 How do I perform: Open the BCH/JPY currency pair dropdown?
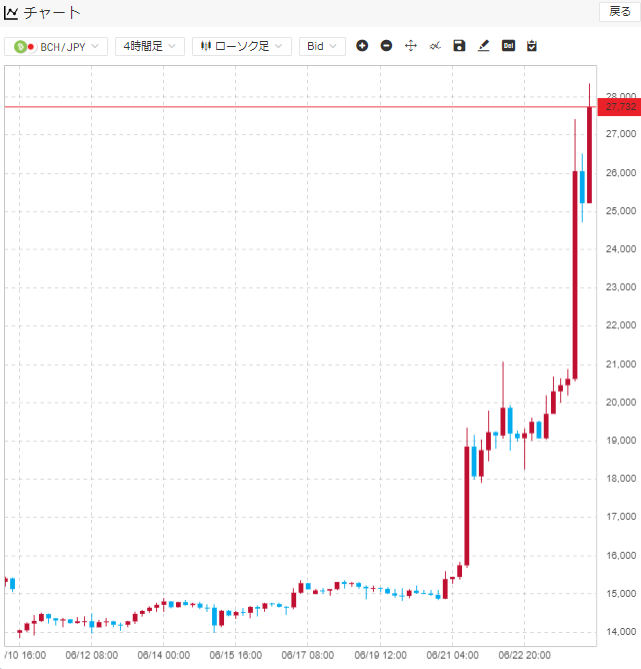click(56, 47)
